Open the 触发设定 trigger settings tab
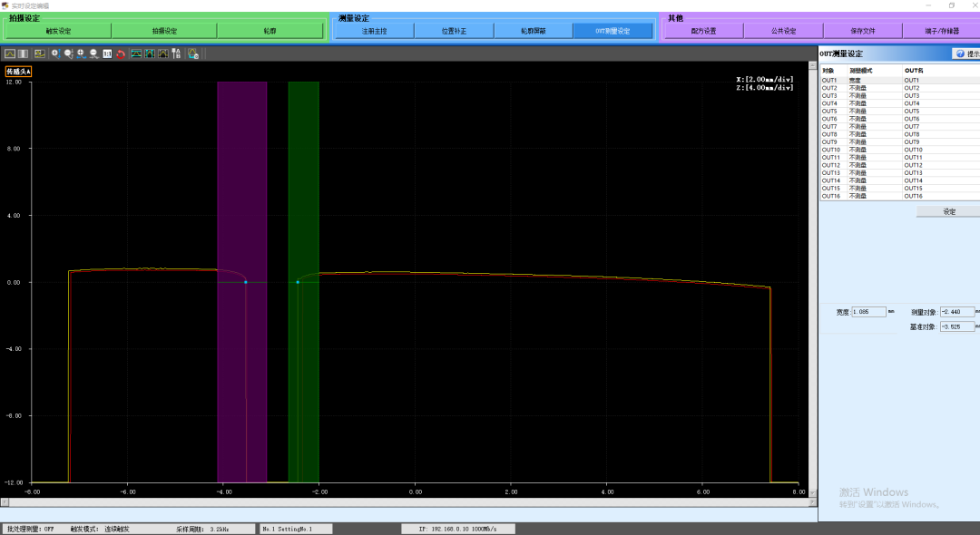 click(58, 31)
